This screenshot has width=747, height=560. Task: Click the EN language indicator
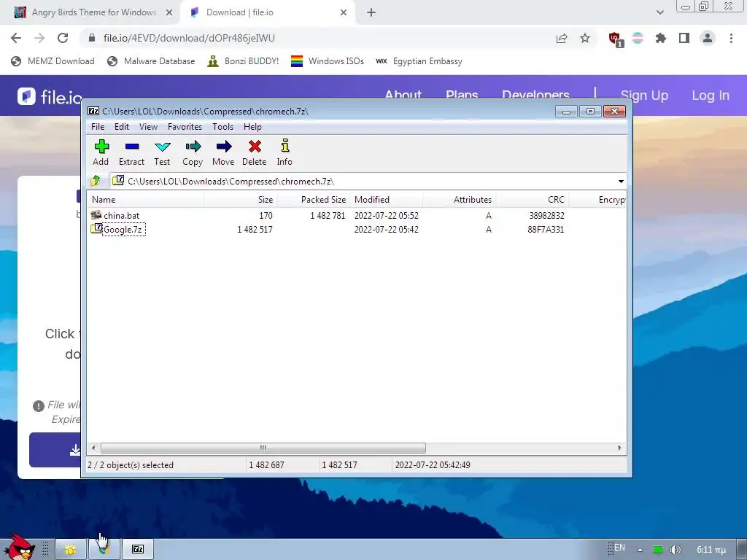click(619, 547)
